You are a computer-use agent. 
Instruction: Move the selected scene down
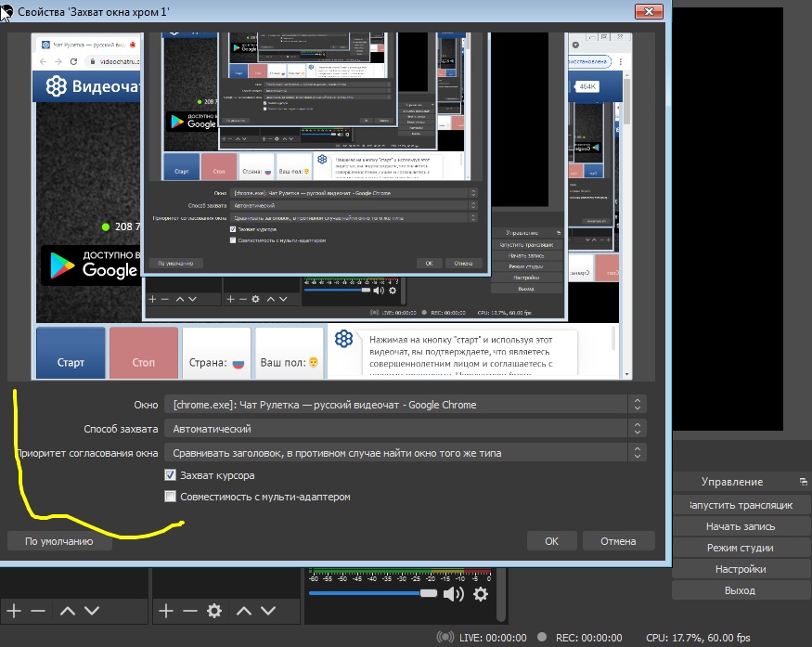92,611
